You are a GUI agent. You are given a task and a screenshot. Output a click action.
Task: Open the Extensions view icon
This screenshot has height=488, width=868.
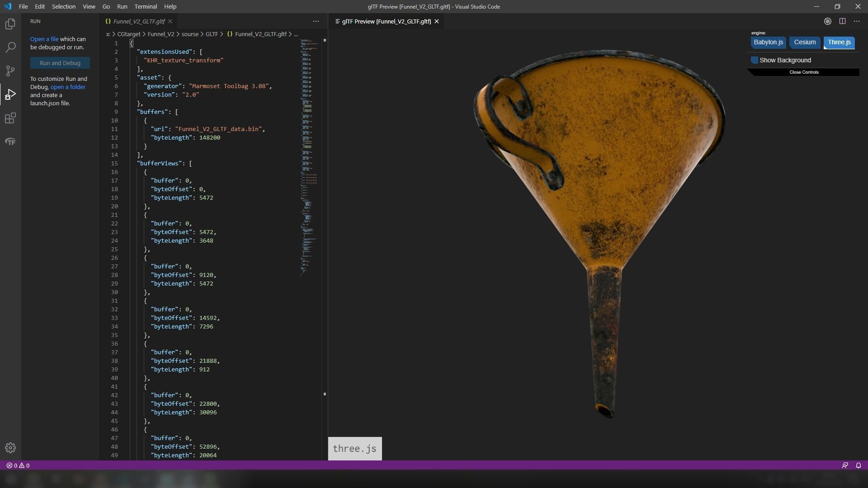[x=10, y=118]
